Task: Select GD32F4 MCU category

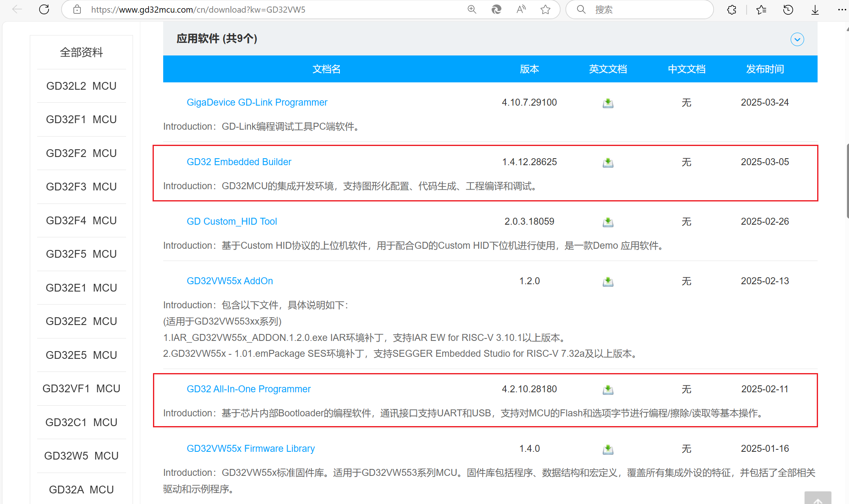Action: [x=82, y=221]
